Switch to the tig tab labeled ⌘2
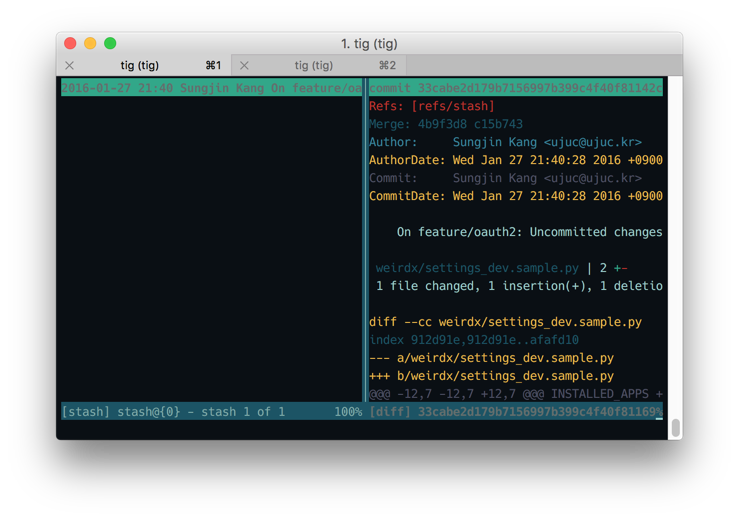 click(x=319, y=66)
